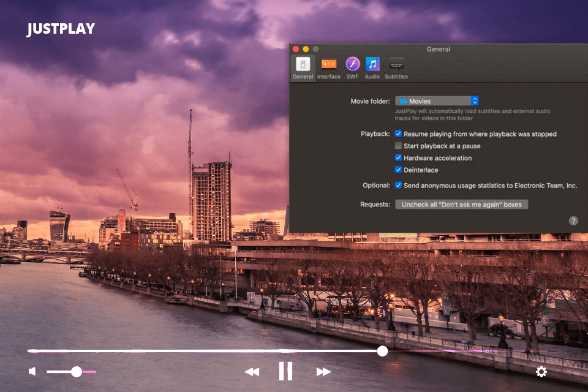Disable resume playing from where playback stopped

tap(399, 134)
